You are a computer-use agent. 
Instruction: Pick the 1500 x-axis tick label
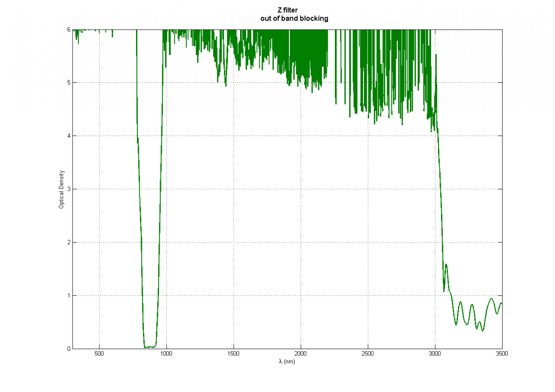tap(234, 355)
